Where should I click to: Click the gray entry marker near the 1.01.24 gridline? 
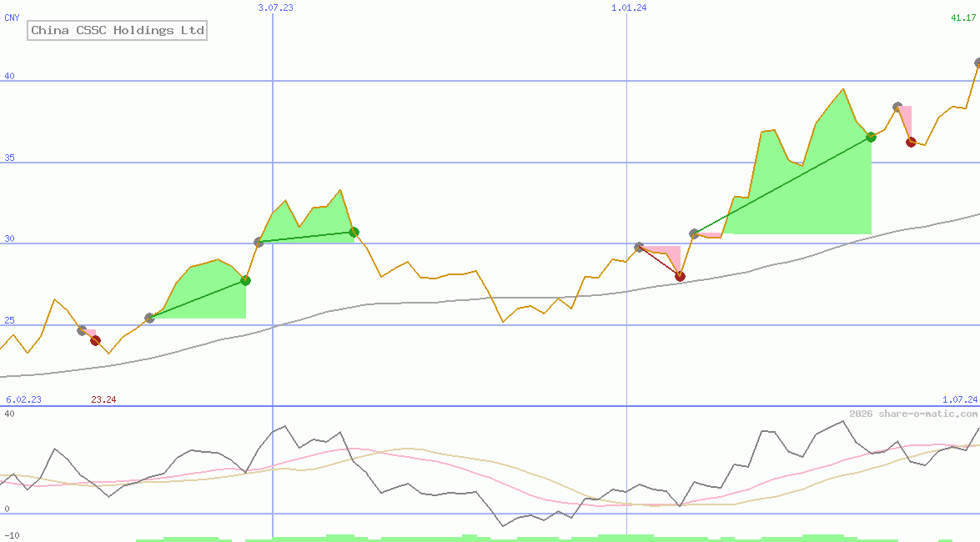click(639, 245)
